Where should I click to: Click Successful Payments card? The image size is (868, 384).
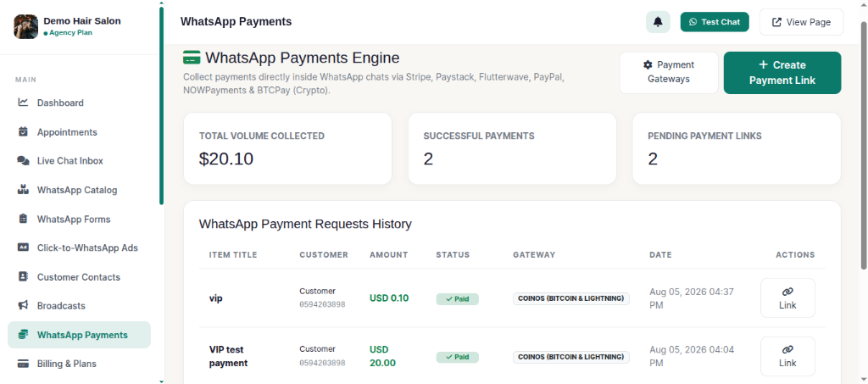point(512,148)
